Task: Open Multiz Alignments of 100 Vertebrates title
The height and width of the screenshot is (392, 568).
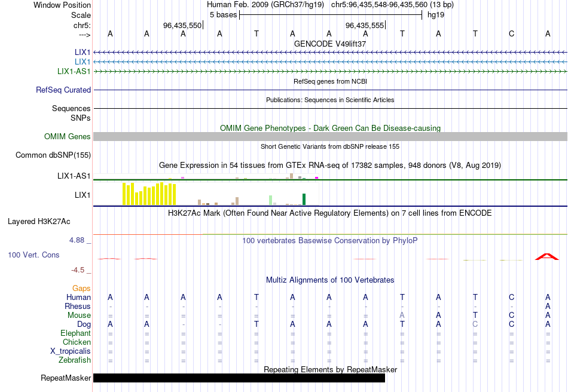Action: click(x=330, y=280)
